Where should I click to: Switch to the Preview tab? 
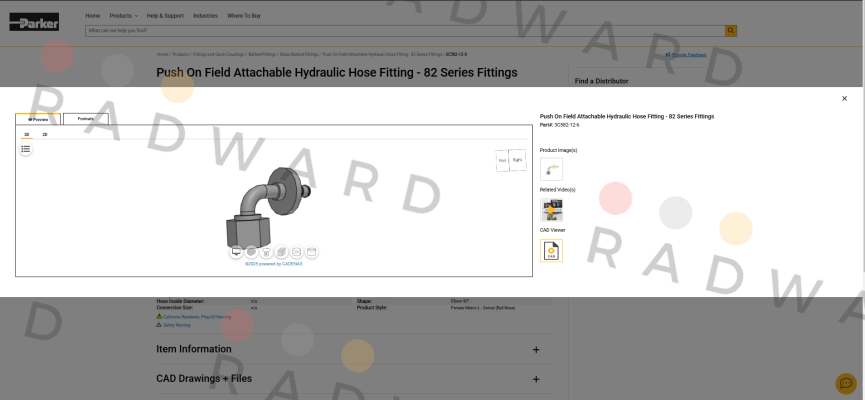(38, 119)
